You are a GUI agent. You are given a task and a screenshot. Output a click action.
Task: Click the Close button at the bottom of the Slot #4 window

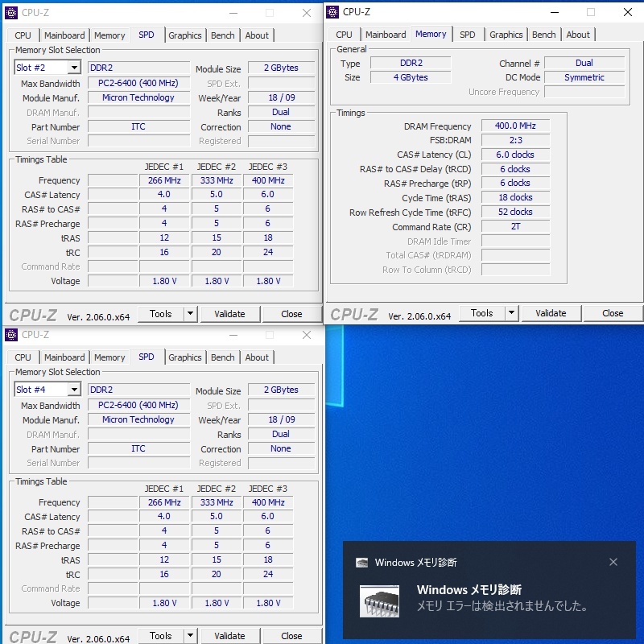tap(291, 636)
